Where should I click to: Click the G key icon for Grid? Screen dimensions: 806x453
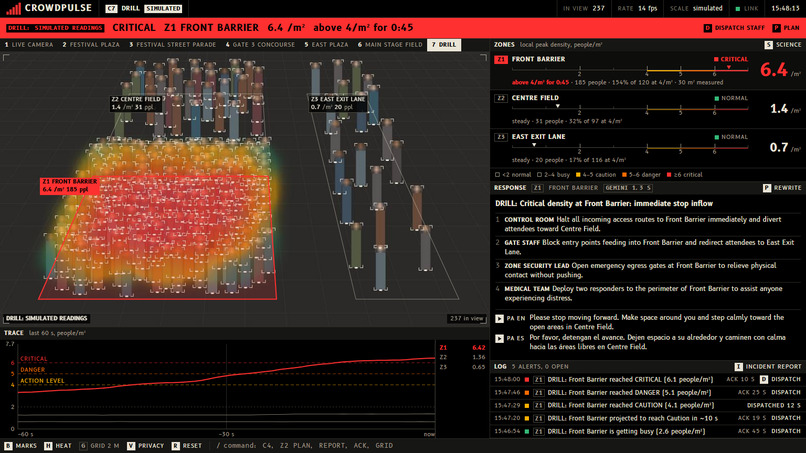(83, 446)
